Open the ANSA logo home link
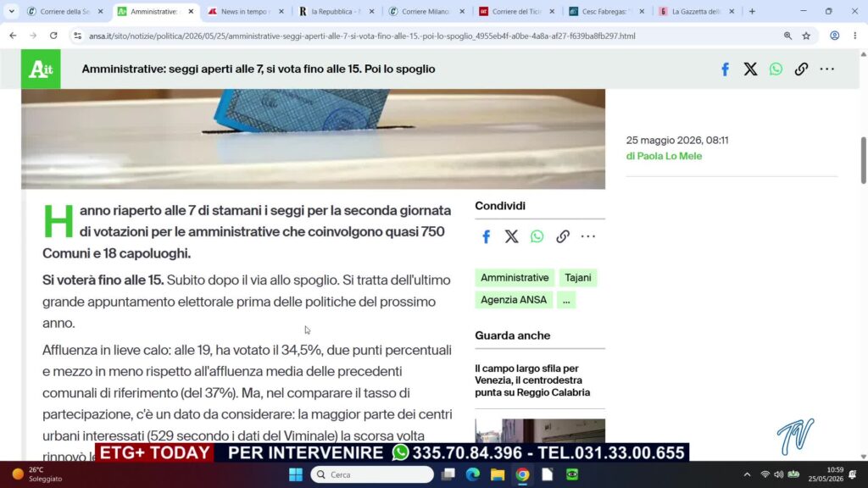This screenshot has height=488, width=868. coord(41,69)
